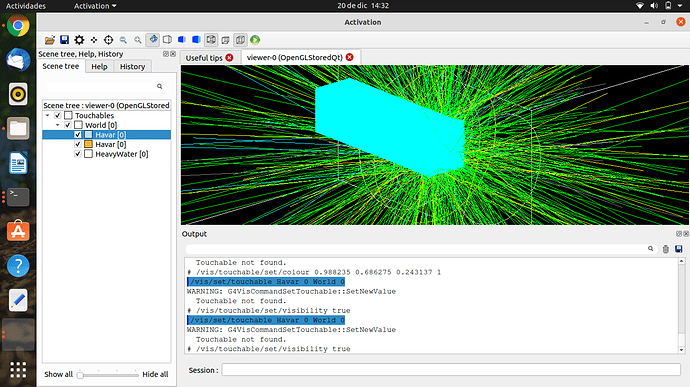
Task: Open Actividades overview
Action: (x=26, y=6)
